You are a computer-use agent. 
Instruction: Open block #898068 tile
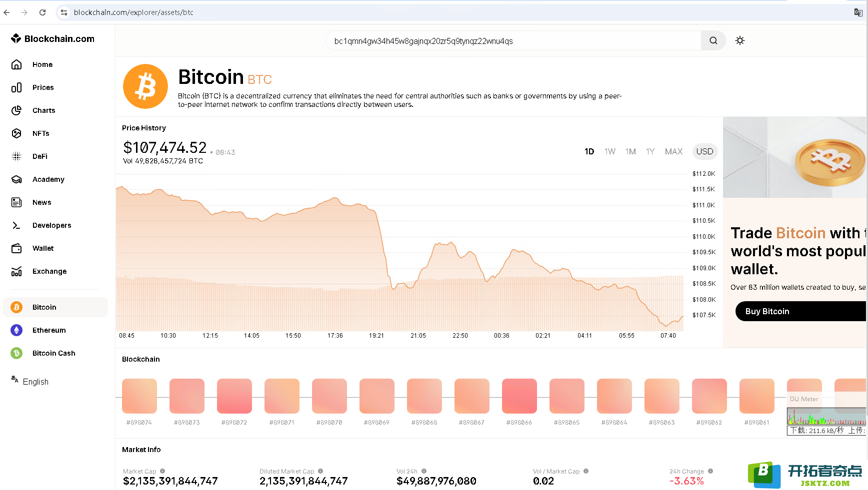tap(424, 396)
